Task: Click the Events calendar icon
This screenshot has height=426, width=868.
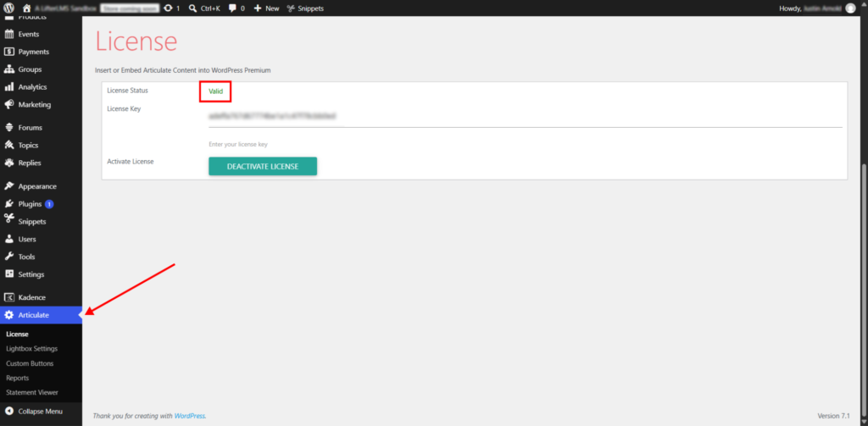Action: coord(8,34)
